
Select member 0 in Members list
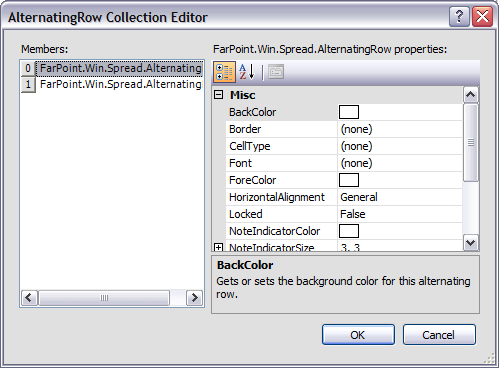click(x=120, y=68)
